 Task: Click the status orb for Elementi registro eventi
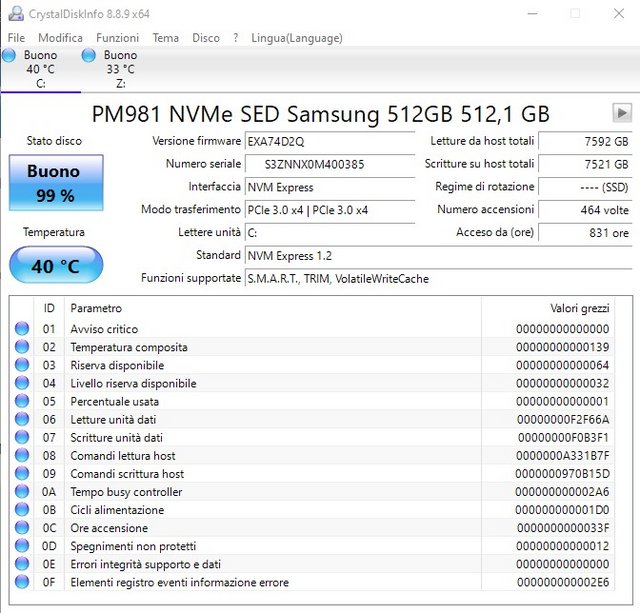22,582
